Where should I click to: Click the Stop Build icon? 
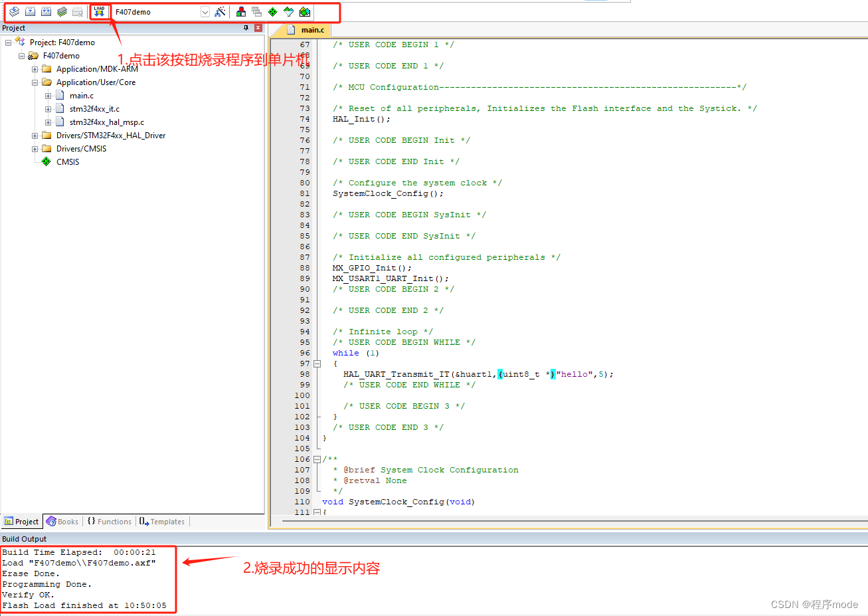point(78,12)
